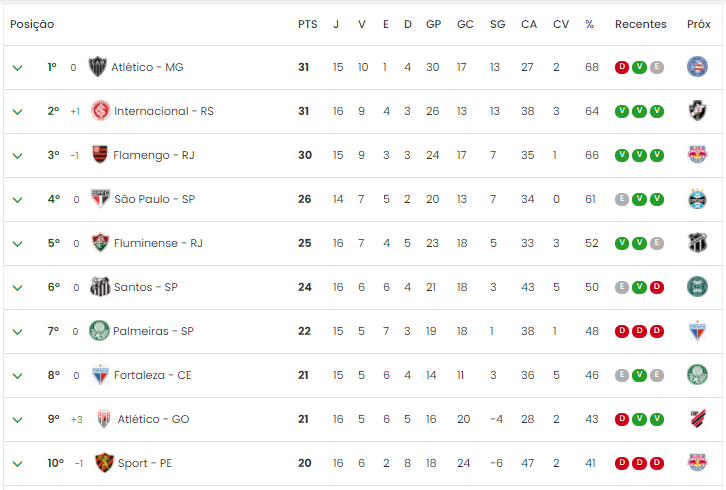Image resolution: width=726 pixels, height=490 pixels.
Task: Expand the Fortaleza - CE row chevron
Action: tap(18, 376)
